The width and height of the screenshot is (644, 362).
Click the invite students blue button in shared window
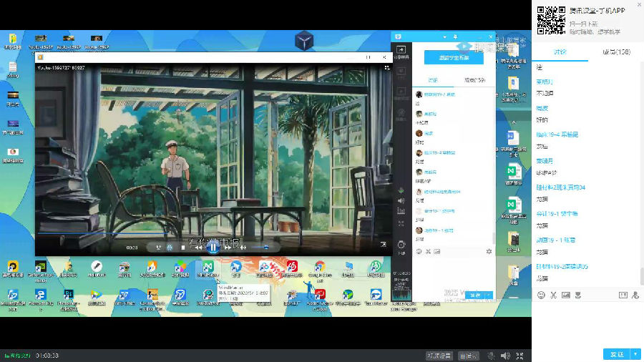pos(454,58)
